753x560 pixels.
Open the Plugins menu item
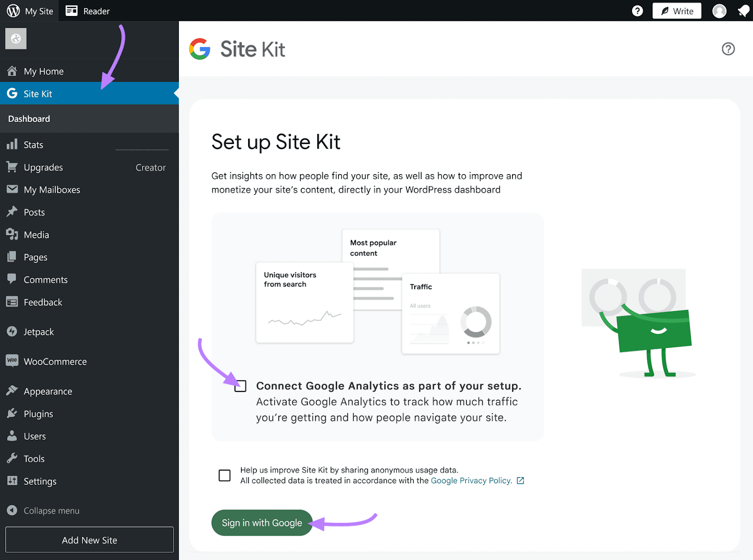38,414
